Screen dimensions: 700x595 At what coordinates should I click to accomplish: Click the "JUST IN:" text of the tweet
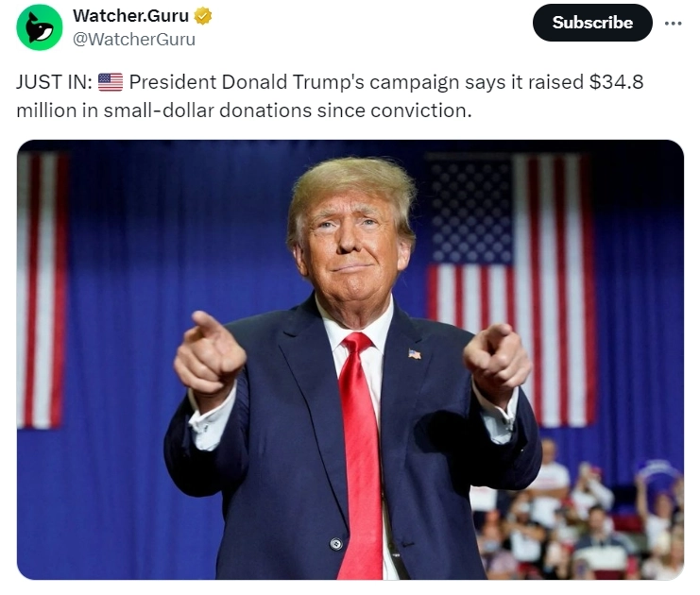coord(54,82)
